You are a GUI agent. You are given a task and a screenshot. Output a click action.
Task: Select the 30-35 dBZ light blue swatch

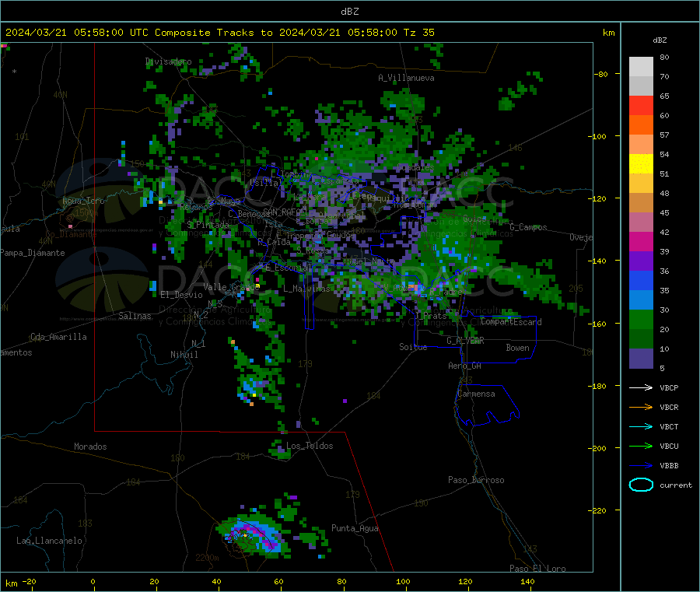point(641,300)
